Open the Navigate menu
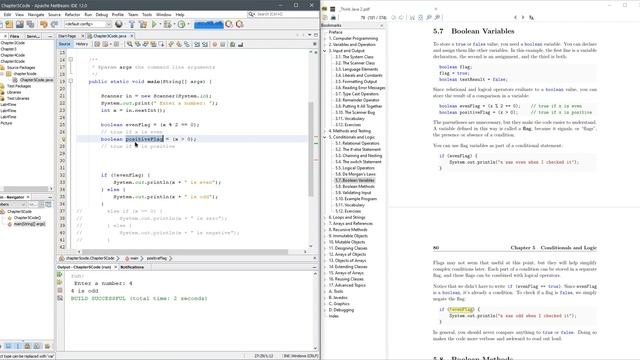Image resolution: width=640 pixels, height=360 pixels. click(x=36, y=15)
